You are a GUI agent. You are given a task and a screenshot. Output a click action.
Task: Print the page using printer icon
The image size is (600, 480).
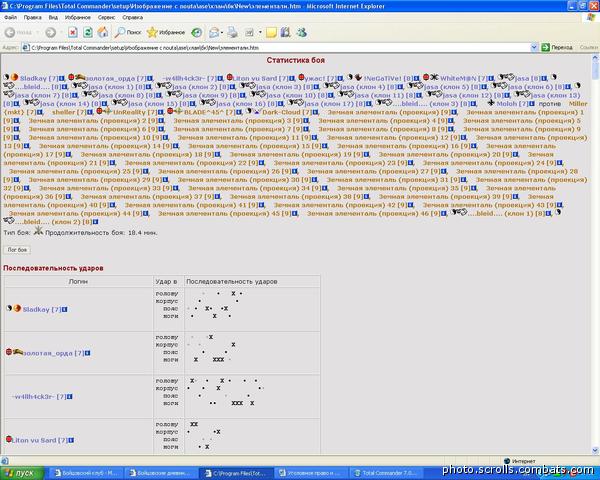click(x=232, y=33)
